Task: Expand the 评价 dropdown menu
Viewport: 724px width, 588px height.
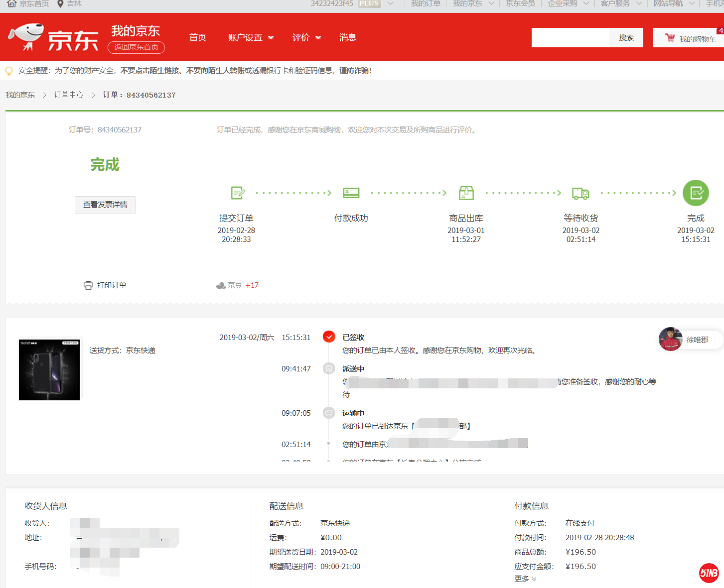Action: pos(306,37)
